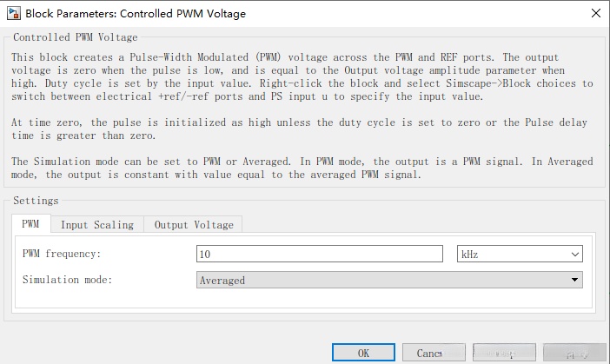Close the Block Parameters dialog
The height and width of the screenshot is (364, 610).
pyautogui.click(x=595, y=13)
